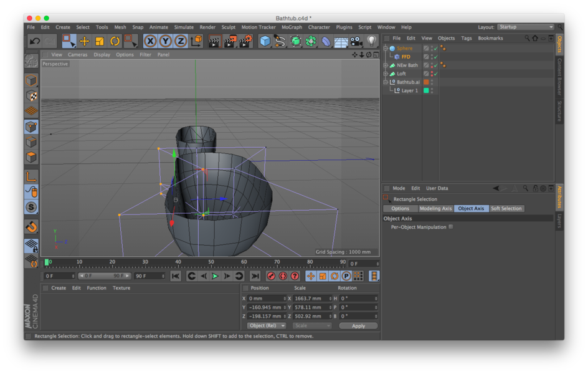Image resolution: width=588 pixels, height=374 pixels.
Task: Click the home icon in Objects manager
Action: coord(535,38)
